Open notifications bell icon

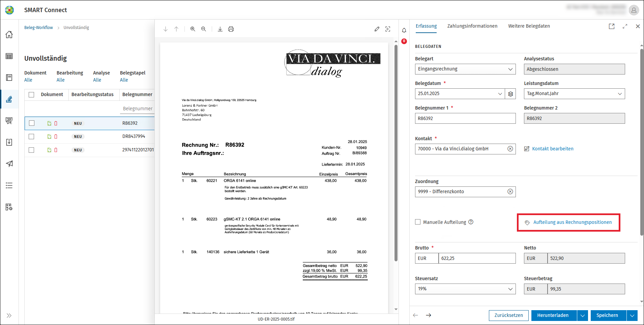(404, 30)
